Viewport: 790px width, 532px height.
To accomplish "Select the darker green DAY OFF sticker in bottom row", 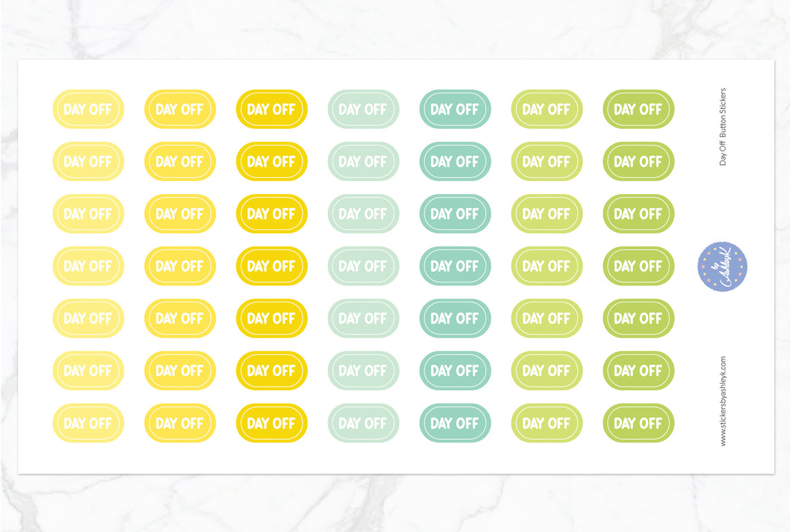I will 638,423.
